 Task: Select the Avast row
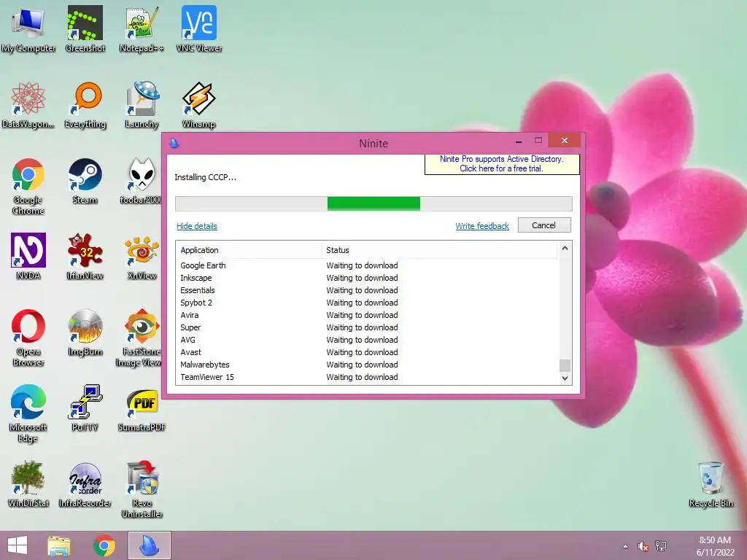coord(368,352)
